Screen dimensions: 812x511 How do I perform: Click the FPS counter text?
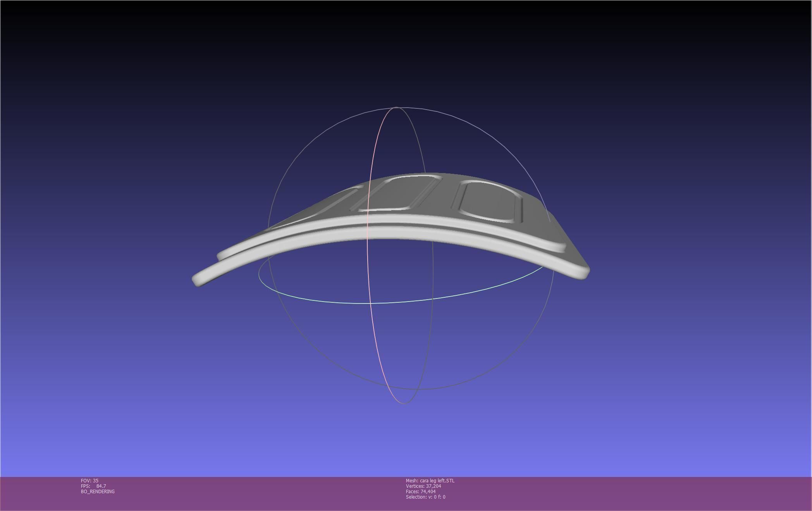93,486
